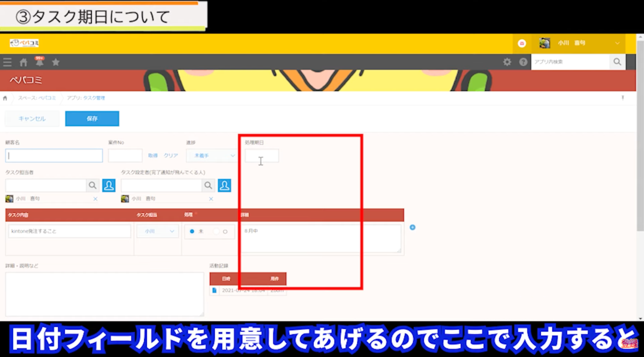Select the 未 radio button
This screenshot has height=357, width=644.
[x=192, y=231]
